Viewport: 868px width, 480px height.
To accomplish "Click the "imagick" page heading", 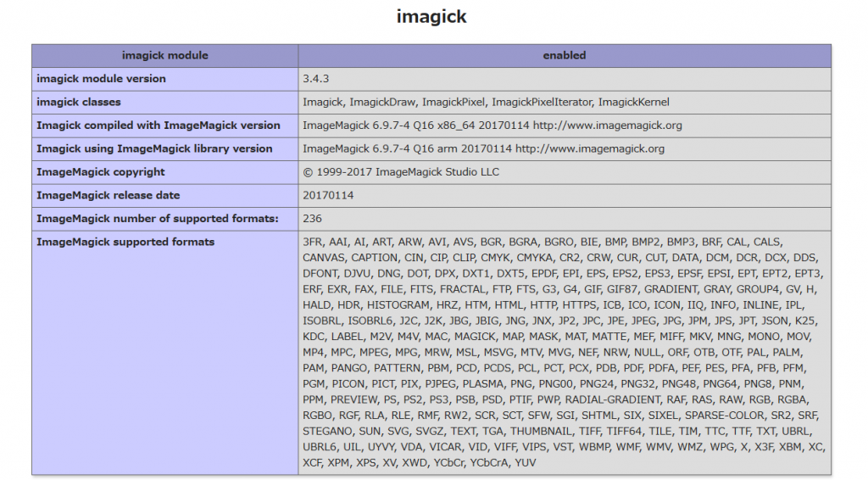I will point(431,17).
